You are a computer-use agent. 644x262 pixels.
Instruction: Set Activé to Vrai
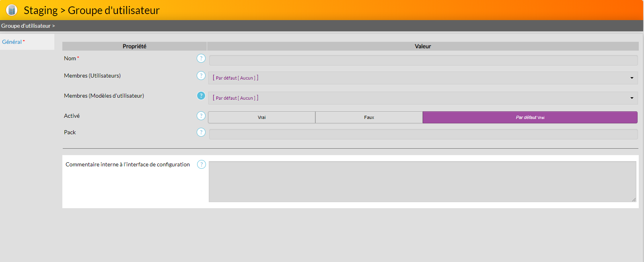click(261, 117)
